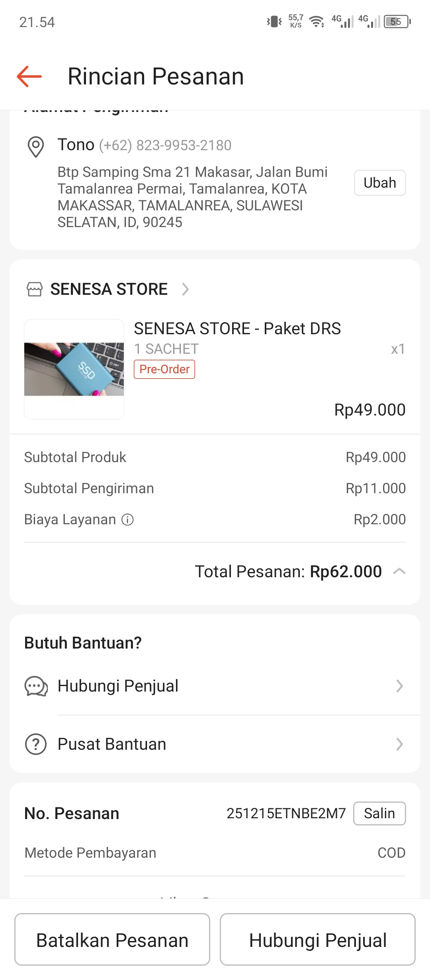Tap the question mark help icon
The height and width of the screenshot is (980, 430).
[x=36, y=744]
